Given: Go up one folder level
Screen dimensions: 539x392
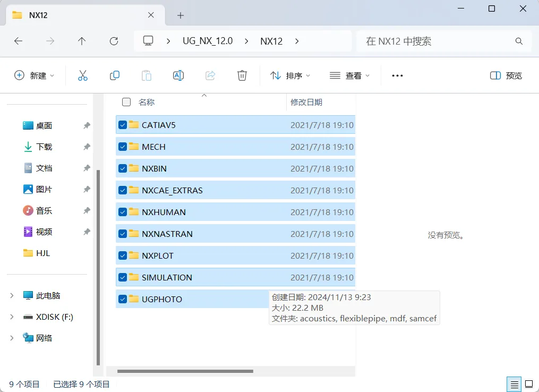Looking at the screenshot, I should pyautogui.click(x=82, y=41).
